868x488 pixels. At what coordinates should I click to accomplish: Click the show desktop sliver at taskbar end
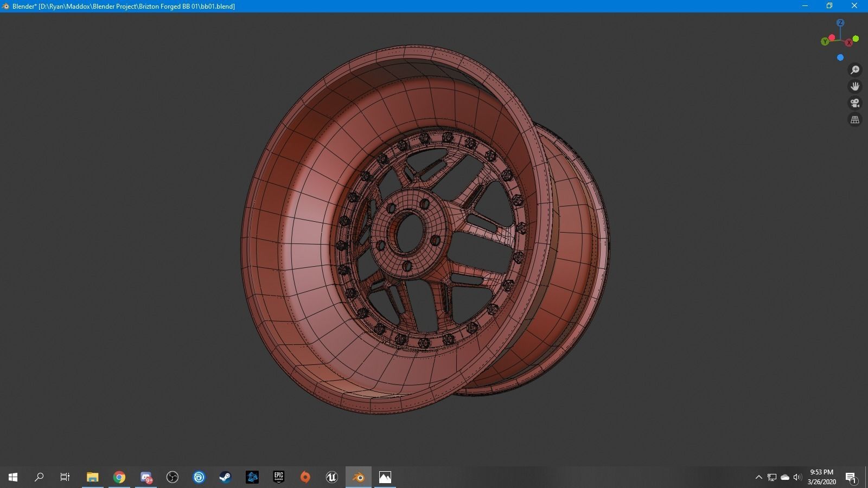pyautogui.click(x=866, y=477)
